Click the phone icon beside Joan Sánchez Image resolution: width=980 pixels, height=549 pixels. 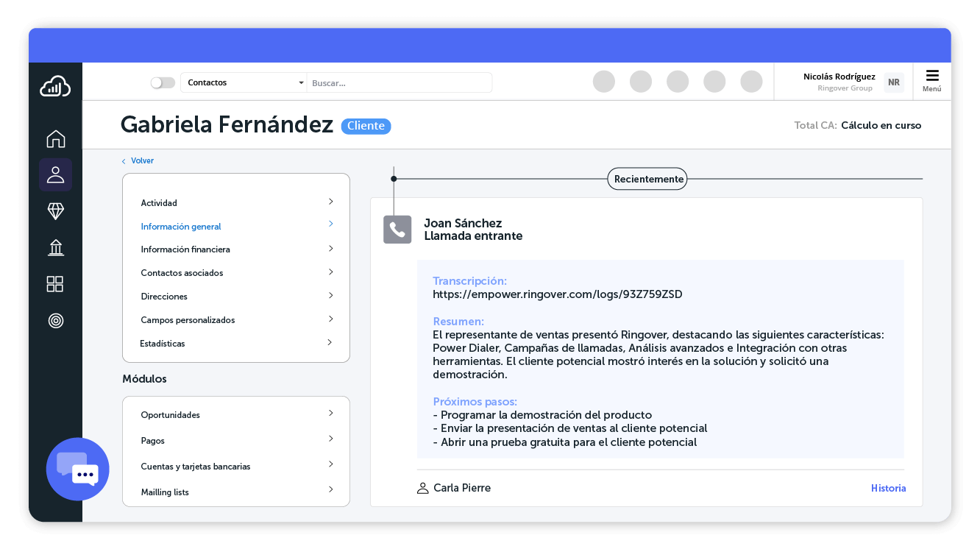pyautogui.click(x=397, y=229)
